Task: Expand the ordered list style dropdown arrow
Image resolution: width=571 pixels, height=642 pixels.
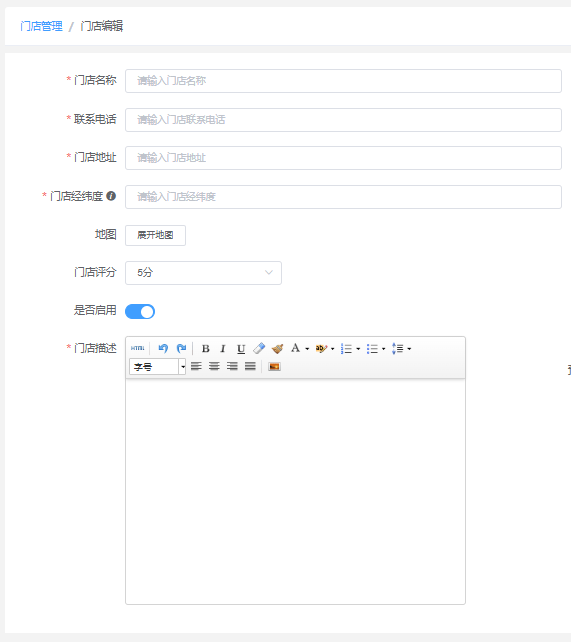Action: click(358, 349)
